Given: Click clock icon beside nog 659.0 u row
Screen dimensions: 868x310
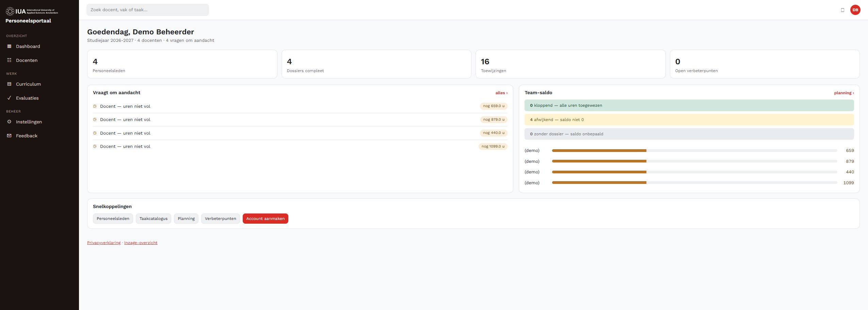Looking at the screenshot, I should [x=95, y=106].
